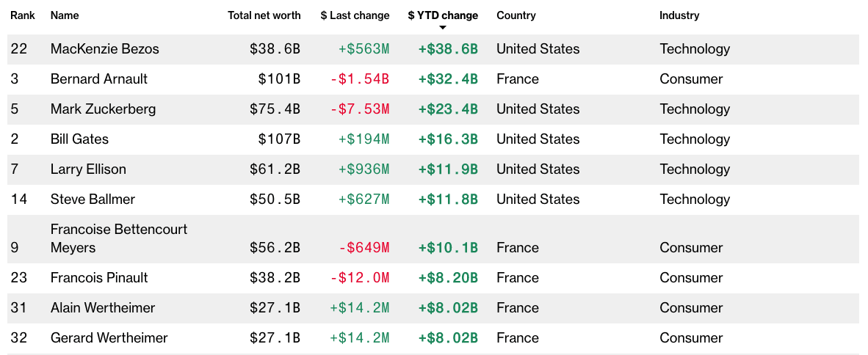Open Bernard Arnault profile link
The height and width of the screenshot is (355, 868).
(x=99, y=79)
